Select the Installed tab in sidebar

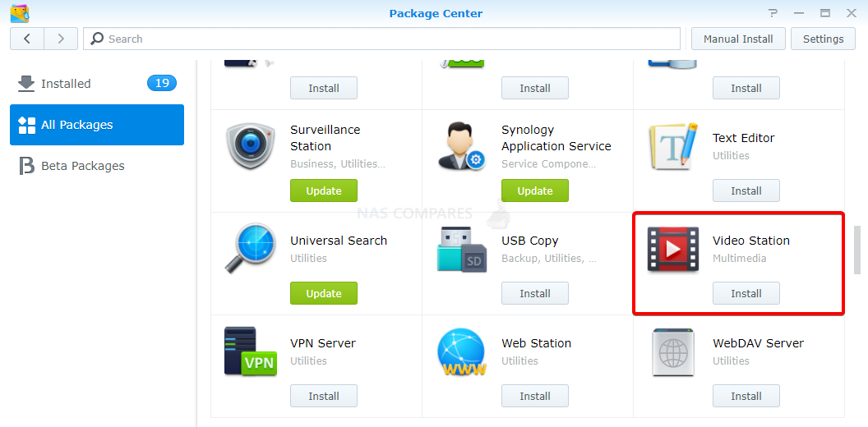97,84
